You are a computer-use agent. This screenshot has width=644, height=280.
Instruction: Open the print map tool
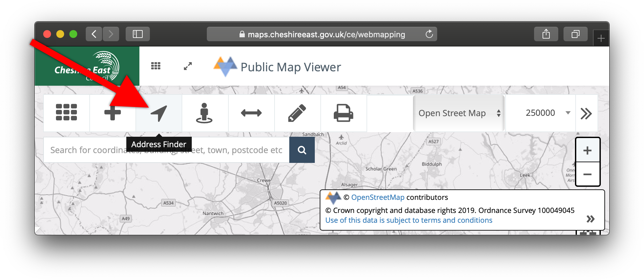343,113
